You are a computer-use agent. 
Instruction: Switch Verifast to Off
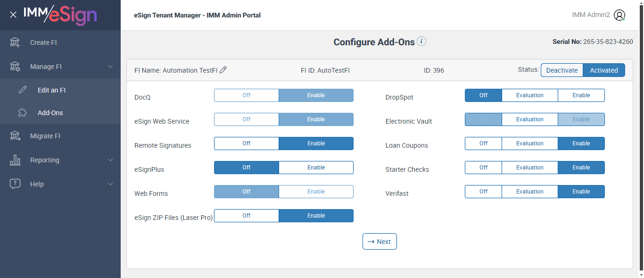click(483, 192)
